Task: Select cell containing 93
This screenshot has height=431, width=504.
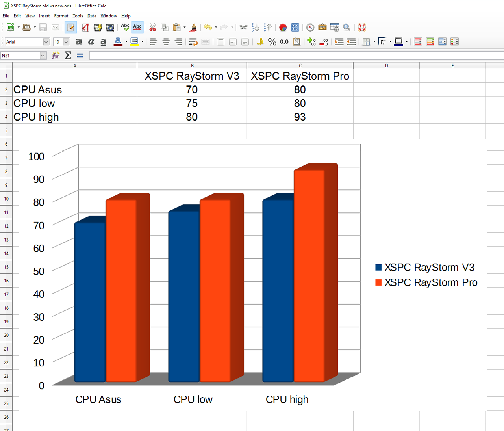Action: [300, 117]
